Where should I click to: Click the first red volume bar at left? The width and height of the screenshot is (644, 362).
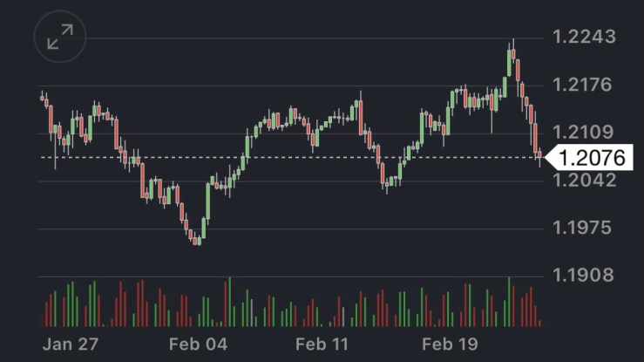click(x=45, y=314)
